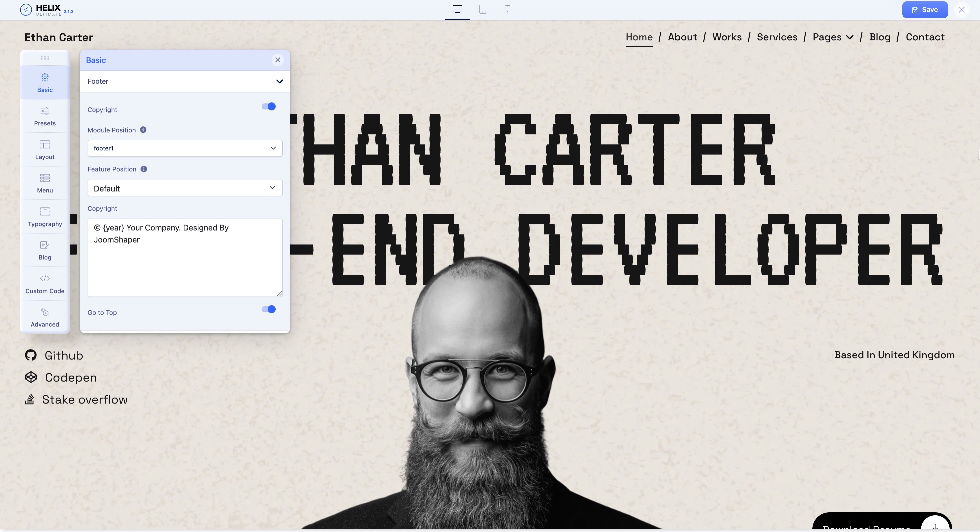980x532 pixels.
Task: Turn off the Go to Top toggle
Action: tap(269, 310)
